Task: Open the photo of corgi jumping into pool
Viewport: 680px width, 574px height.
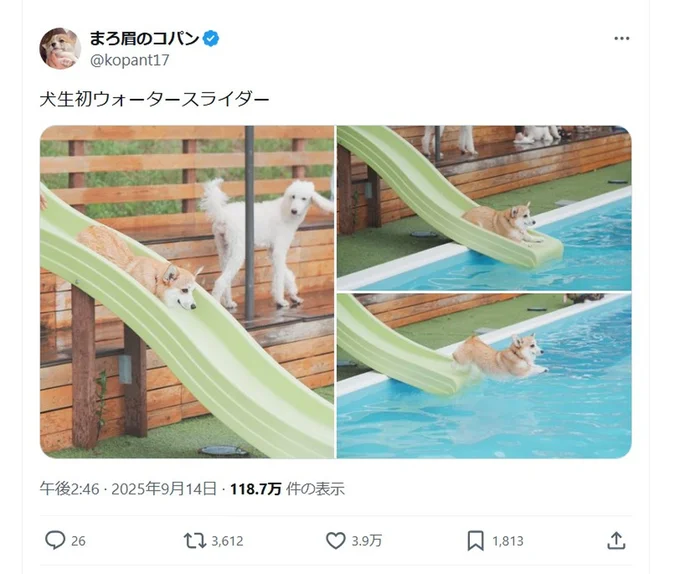Action: [x=484, y=376]
